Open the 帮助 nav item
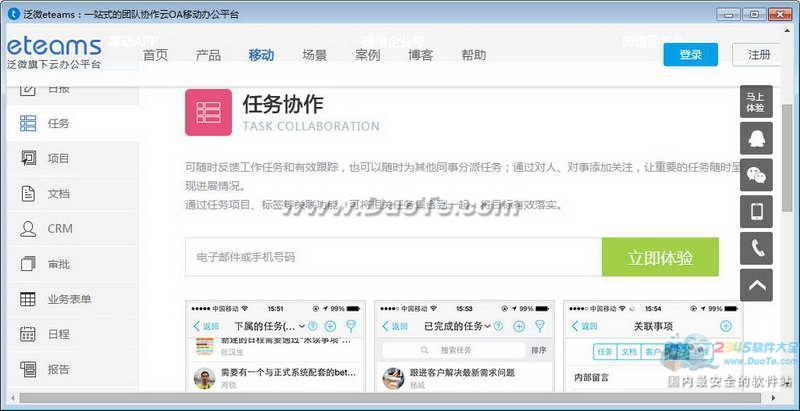 tap(473, 55)
